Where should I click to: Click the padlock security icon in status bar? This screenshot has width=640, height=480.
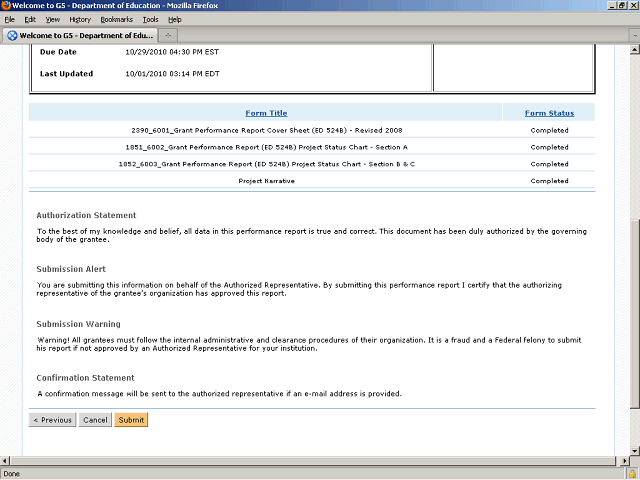[x=632, y=474]
